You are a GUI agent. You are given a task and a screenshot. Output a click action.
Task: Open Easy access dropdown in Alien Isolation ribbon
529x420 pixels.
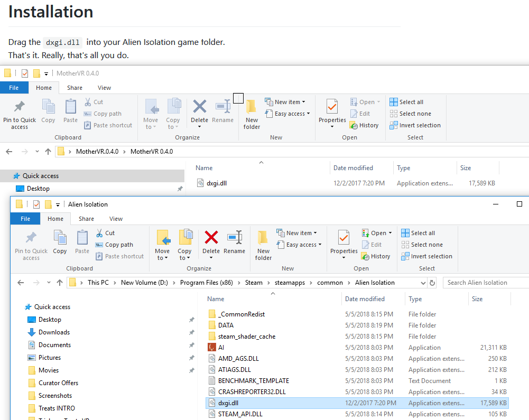(299, 245)
